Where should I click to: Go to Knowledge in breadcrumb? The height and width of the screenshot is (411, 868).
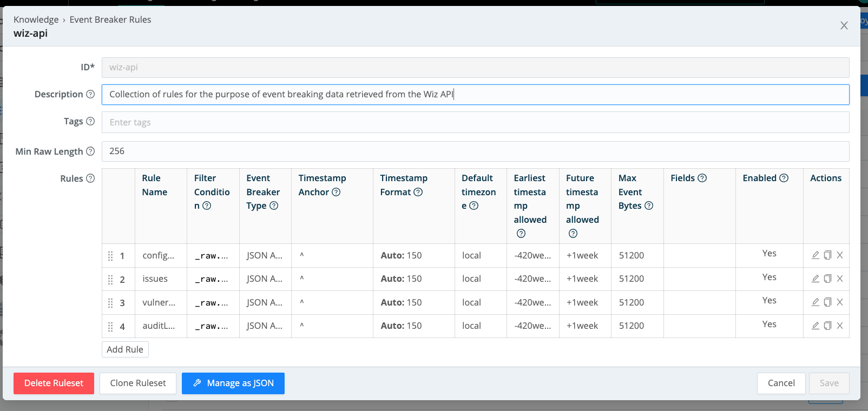pyautogui.click(x=36, y=19)
